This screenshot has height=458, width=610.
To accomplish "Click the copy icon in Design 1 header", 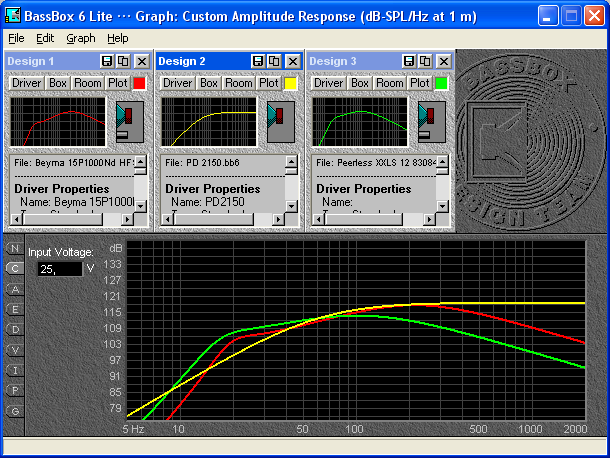I will (x=124, y=61).
